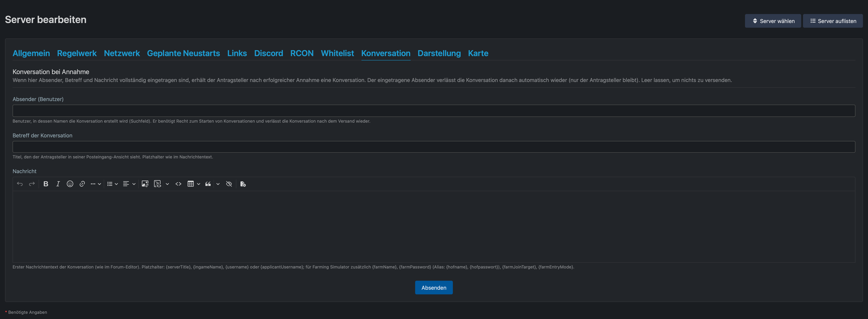Focus the Absender (Benutzer) input field
Viewport: 868px width, 319px height.
click(x=434, y=111)
